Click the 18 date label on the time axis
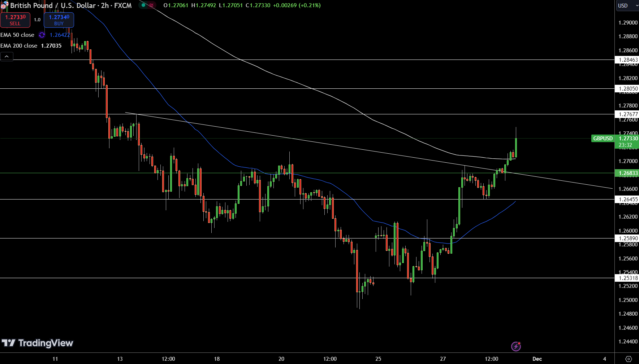The image size is (639, 364). pyautogui.click(x=217, y=359)
